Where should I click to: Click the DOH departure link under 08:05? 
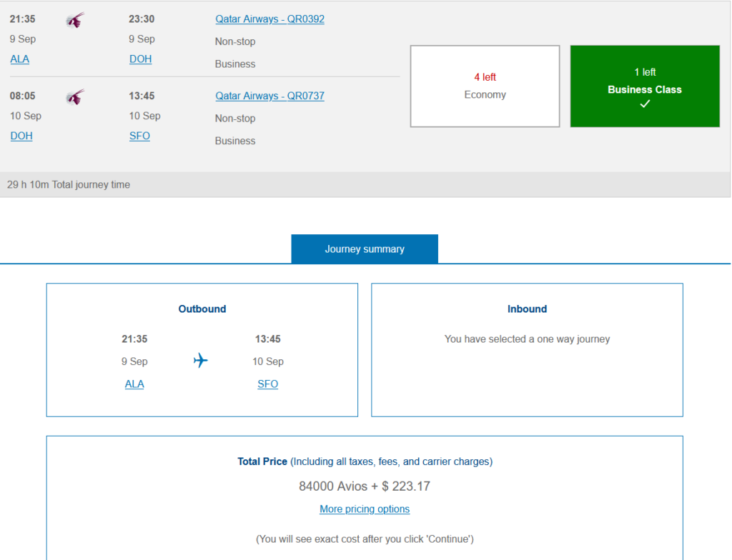[x=21, y=136]
